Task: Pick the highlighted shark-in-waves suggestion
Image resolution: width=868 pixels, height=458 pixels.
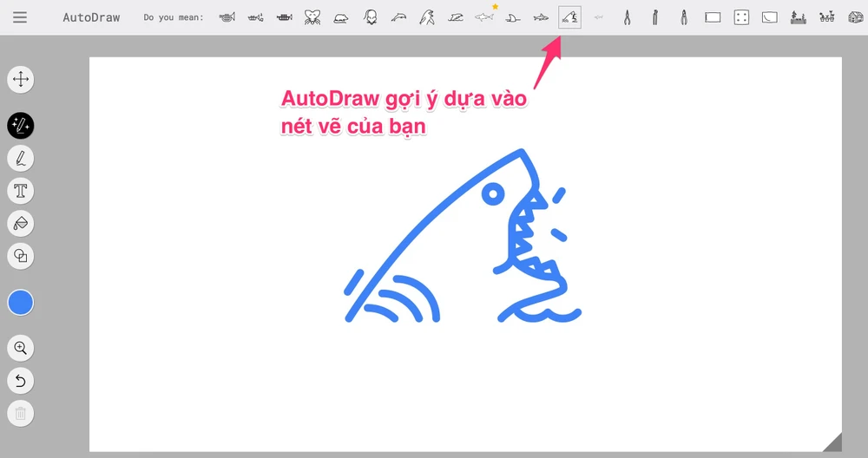Action: 569,17
